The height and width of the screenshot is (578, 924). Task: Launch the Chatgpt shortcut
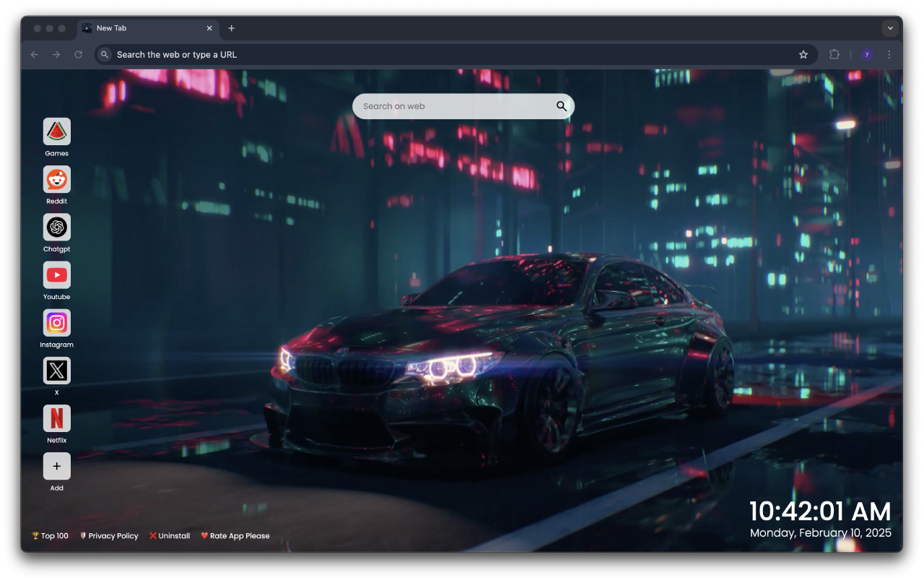pos(56,227)
